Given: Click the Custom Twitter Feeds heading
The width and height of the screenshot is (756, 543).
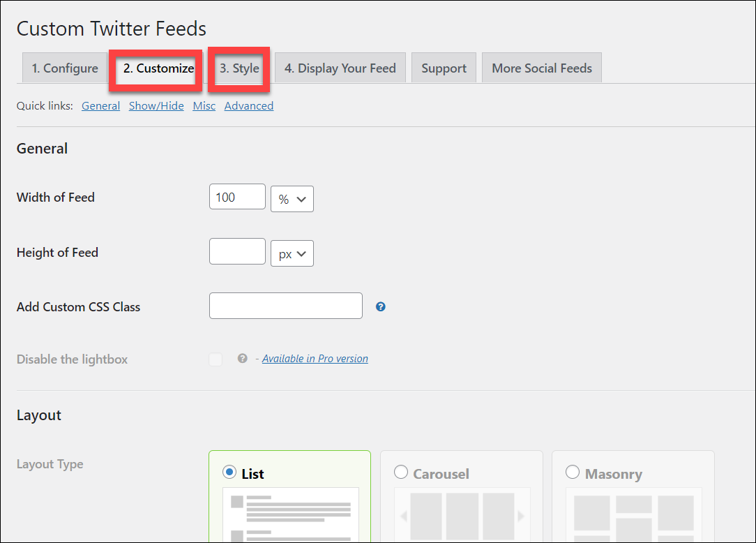Looking at the screenshot, I should click(x=112, y=29).
